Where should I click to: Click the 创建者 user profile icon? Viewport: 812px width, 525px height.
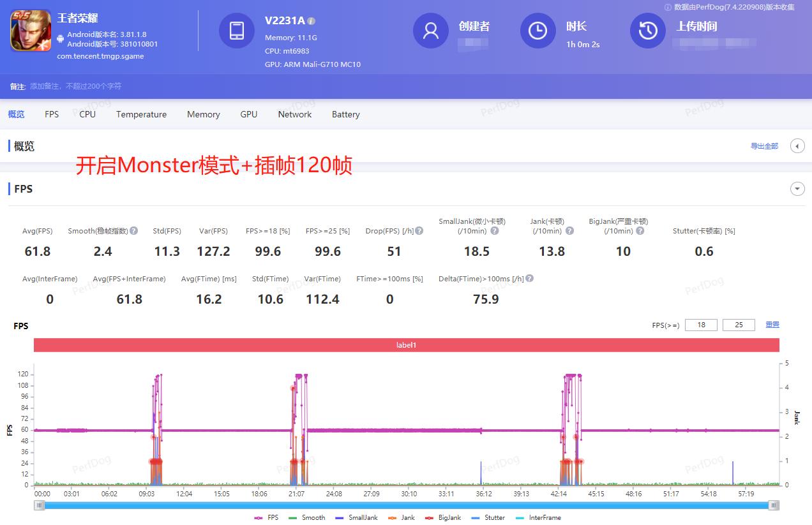coord(431,31)
